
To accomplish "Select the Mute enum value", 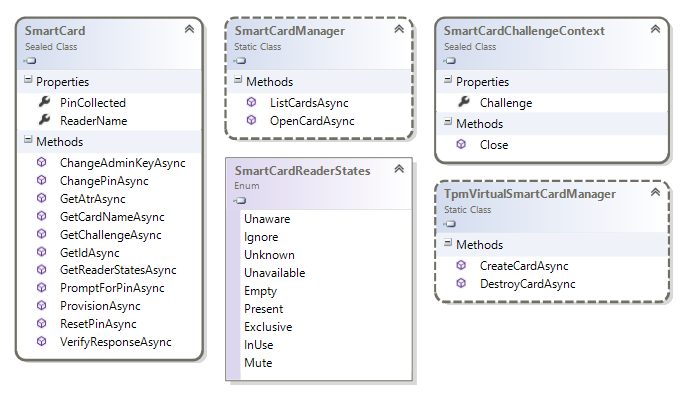I will [x=258, y=363].
